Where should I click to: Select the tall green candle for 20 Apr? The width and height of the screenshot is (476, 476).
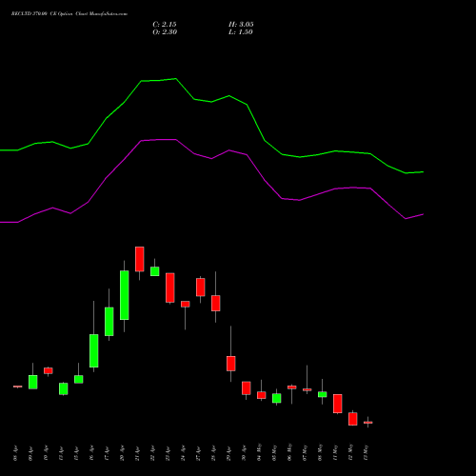click(x=125, y=295)
